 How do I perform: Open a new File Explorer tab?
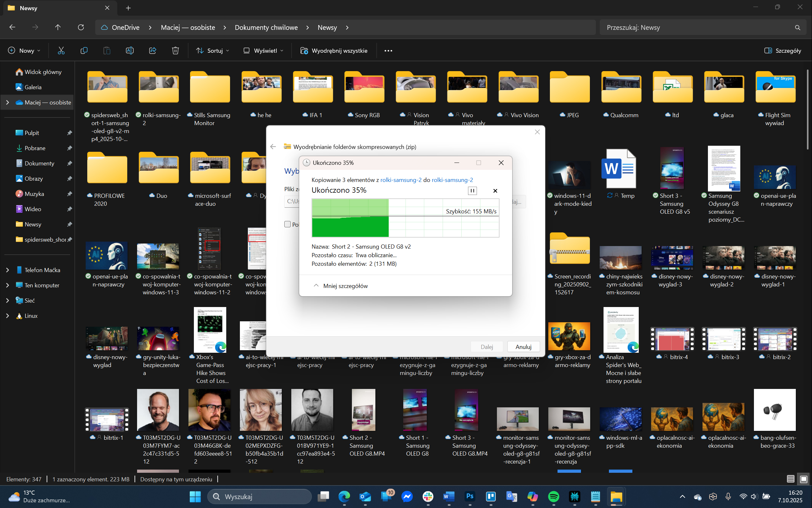click(128, 8)
